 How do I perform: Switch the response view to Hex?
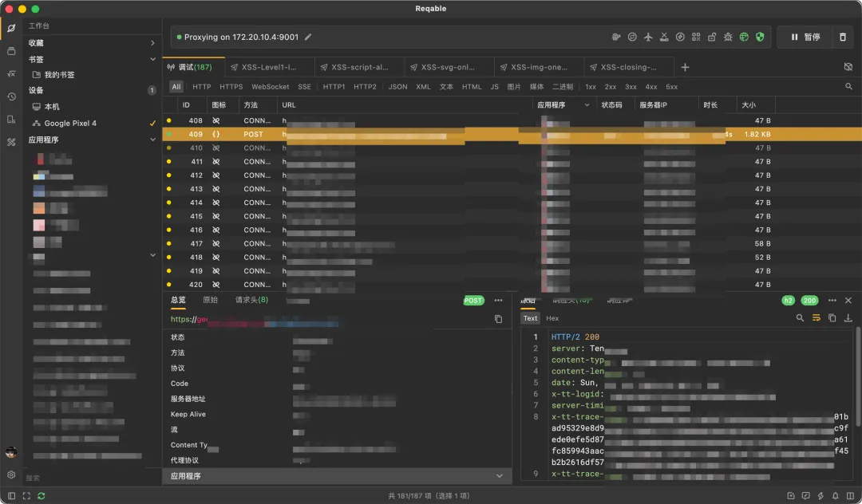pos(552,318)
